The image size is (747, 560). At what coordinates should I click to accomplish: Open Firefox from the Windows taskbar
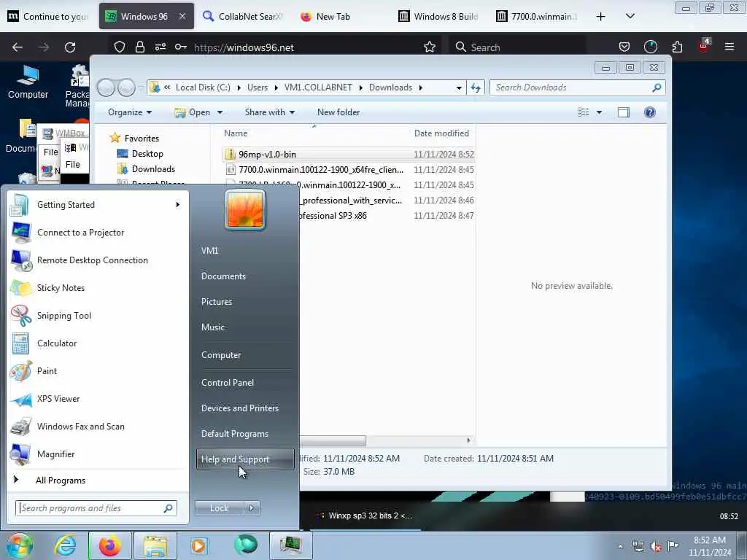[x=109, y=545]
